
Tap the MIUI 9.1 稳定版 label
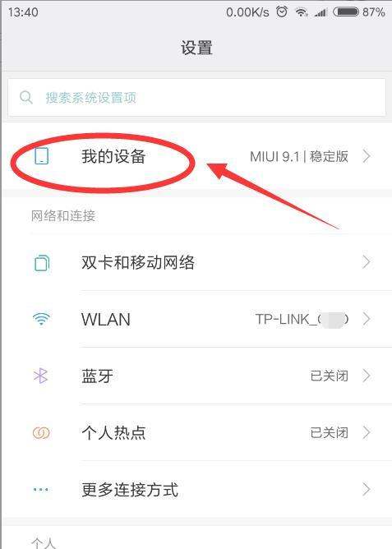(x=299, y=156)
